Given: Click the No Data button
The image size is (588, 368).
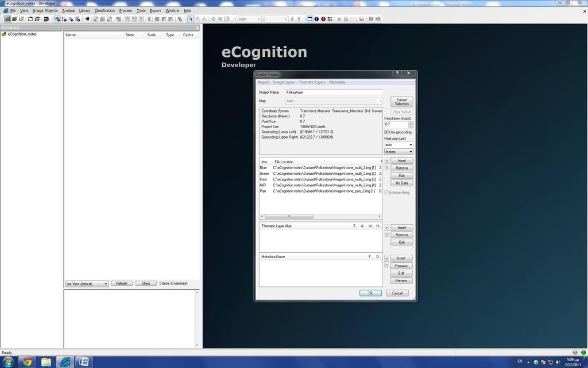Looking at the screenshot, I should click(x=401, y=183).
